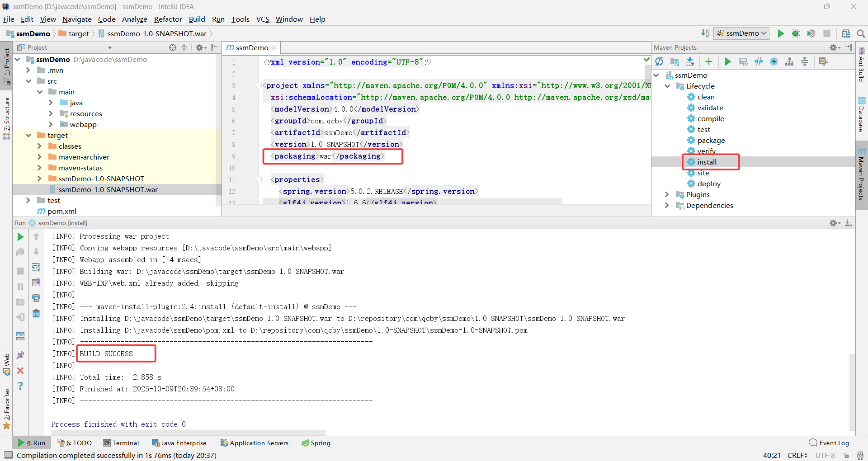This screenshot has width=868, height=461.
Task: Run ssmDemo configuration from main toolbar
Action: 781,33
